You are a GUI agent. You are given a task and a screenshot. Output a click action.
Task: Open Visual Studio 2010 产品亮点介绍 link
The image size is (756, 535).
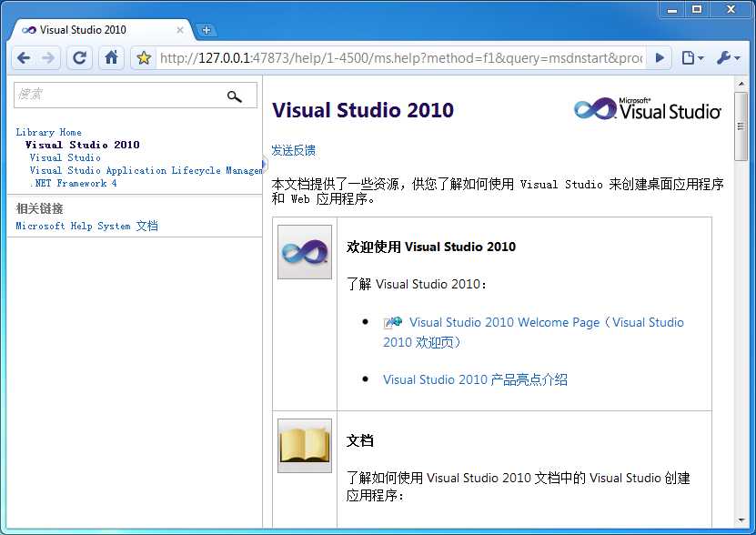(475, 379)
